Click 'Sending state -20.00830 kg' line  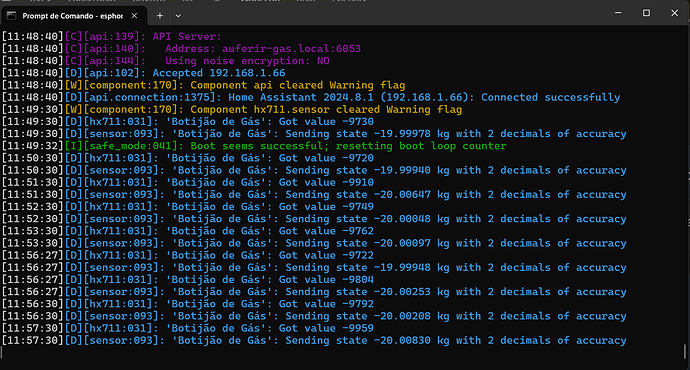pos(314,341)
